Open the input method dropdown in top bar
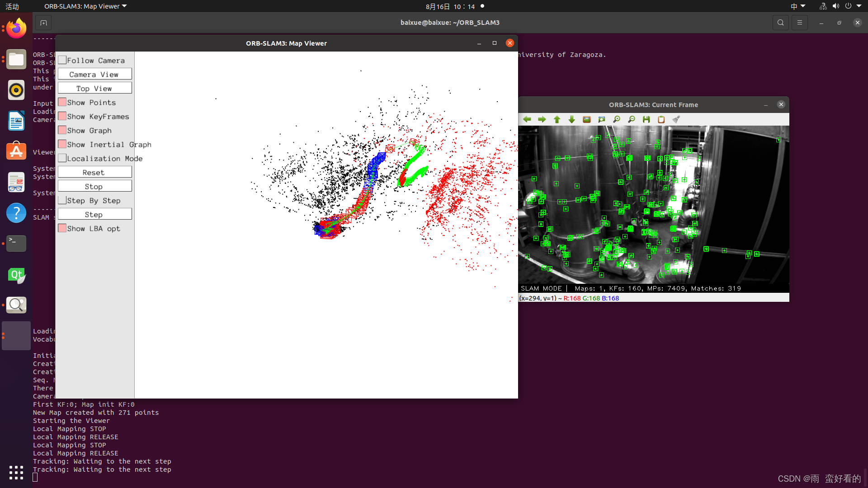This screenshot has width=868, height=488. (798, 6)
